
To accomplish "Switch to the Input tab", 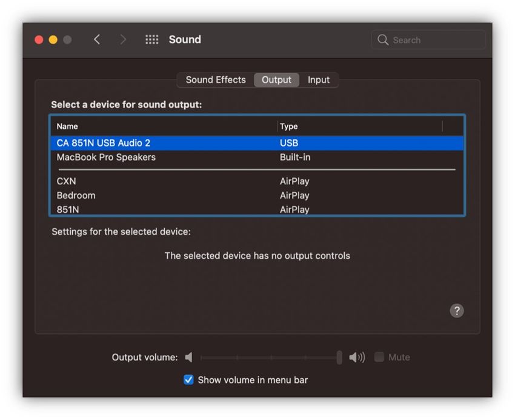I will [319, 80].
